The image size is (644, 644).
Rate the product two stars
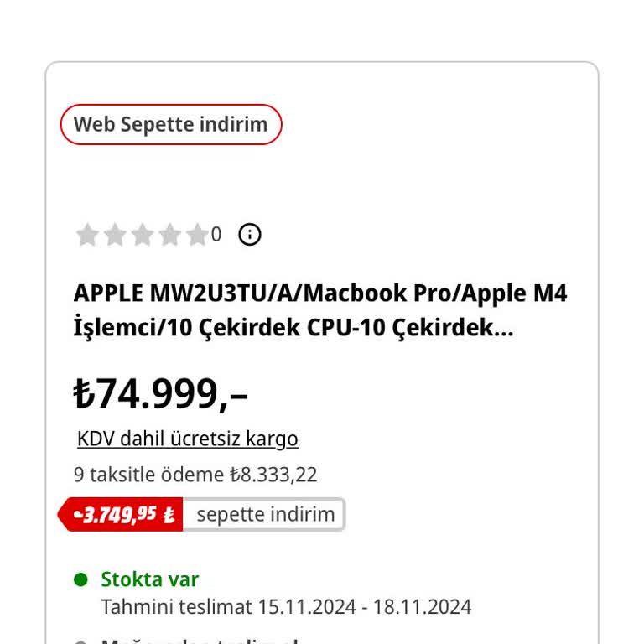[x=115, y=235]
